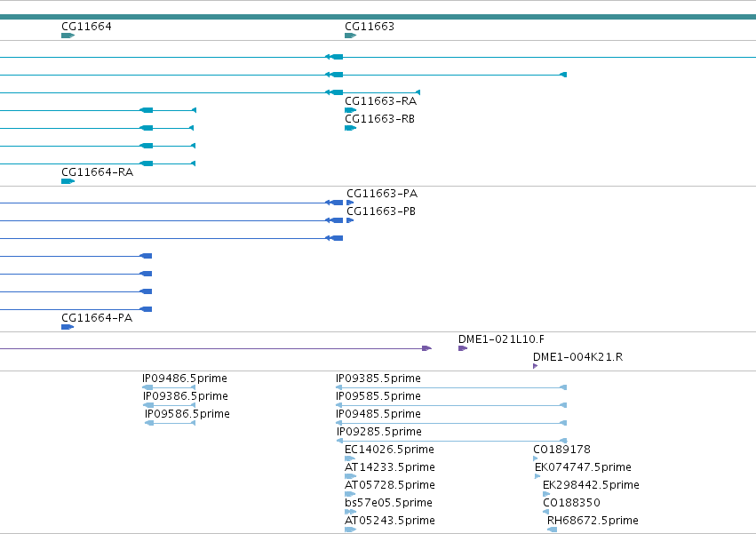Click the CG11664-PA protein label
The image size is (756, 534).
pos(97,318)
